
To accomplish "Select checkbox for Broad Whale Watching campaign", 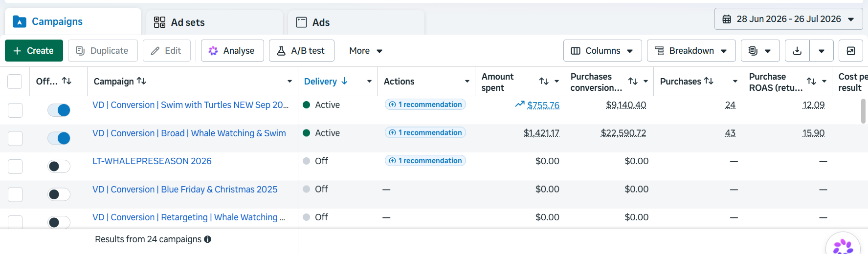I will [x=15, y=139].
